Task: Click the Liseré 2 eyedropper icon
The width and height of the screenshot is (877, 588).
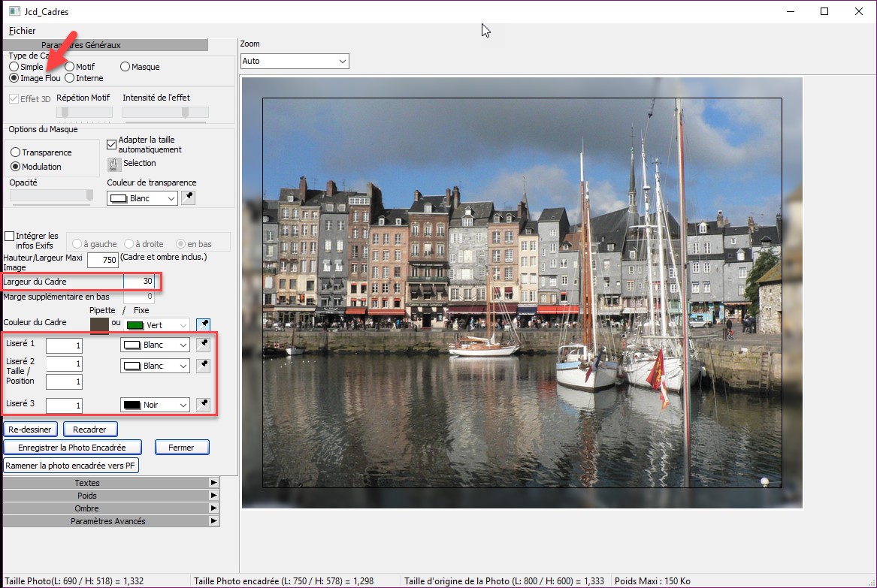Action: coord(203,366)
